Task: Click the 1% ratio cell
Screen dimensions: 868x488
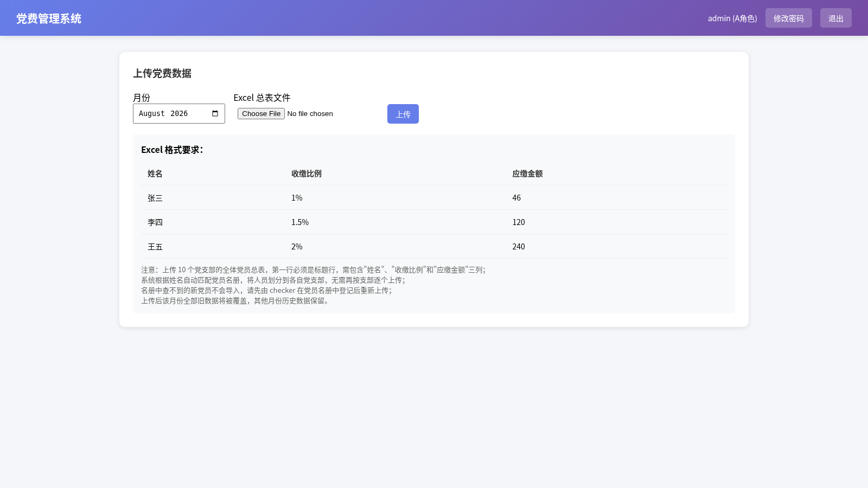Action: click(x=297, y=198)
